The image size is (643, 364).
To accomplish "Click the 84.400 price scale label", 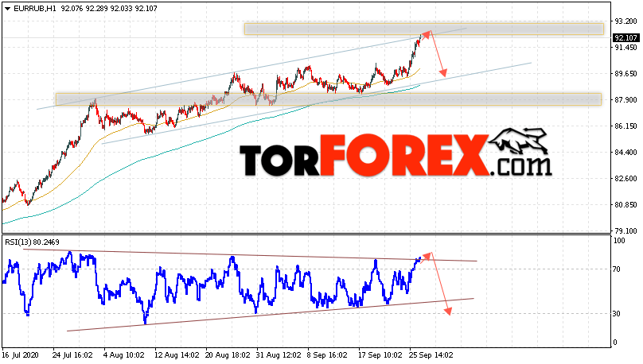I will [625, 153].
